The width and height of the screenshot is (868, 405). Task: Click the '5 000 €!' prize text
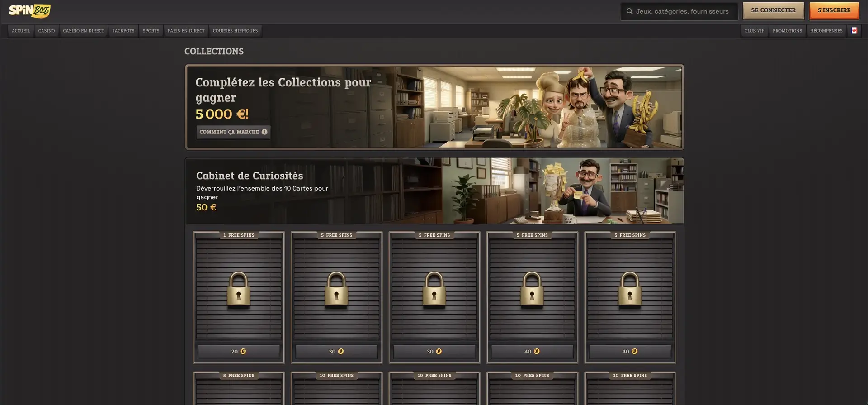[x=222, y=114]
